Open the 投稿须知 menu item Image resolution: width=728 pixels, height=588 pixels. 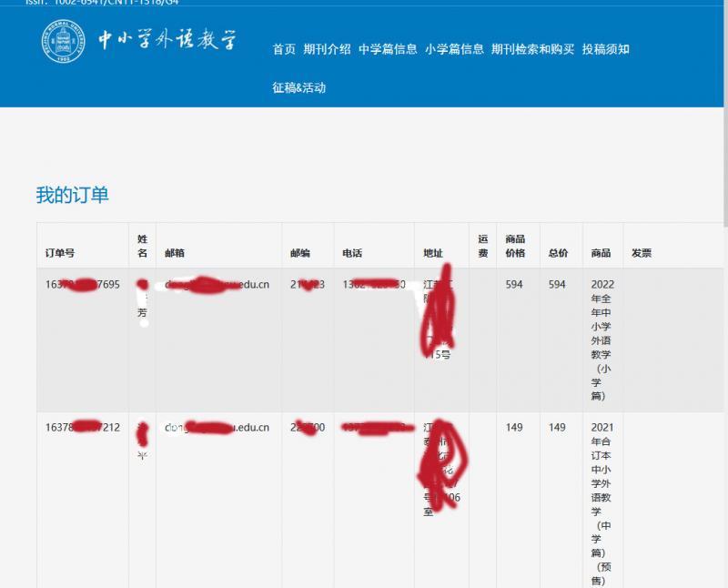pyautogui.click(x=605, y=49)
